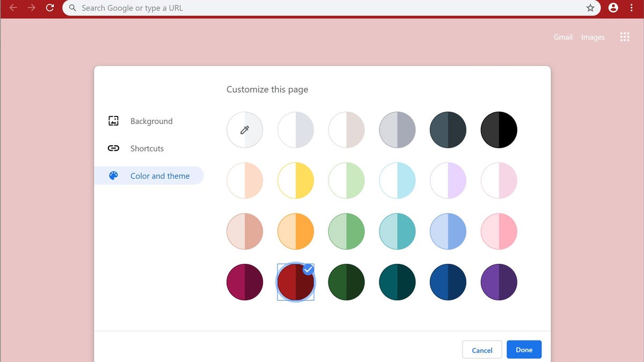Bookmark this page with the star icon

point(589,8)
